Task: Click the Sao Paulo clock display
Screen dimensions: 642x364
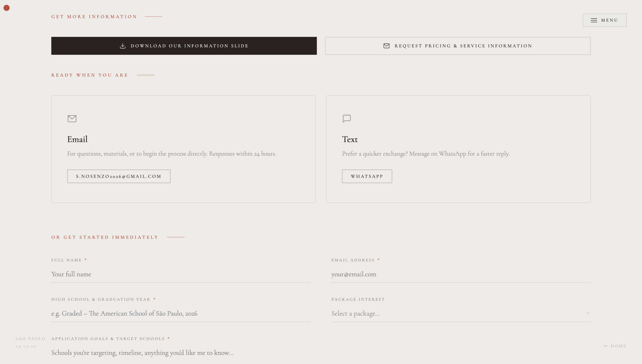Action: tap(26, 346)
